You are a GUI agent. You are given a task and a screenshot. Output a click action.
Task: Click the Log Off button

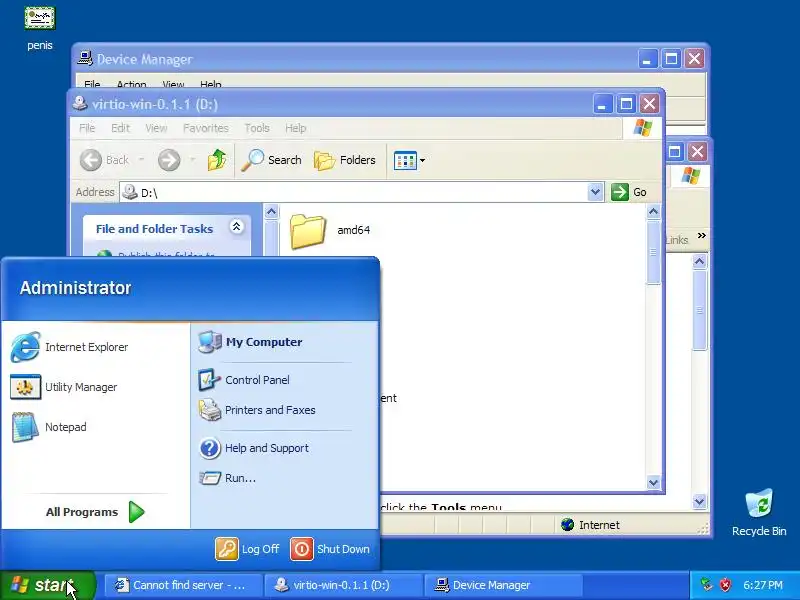click(x=248, y=549)
